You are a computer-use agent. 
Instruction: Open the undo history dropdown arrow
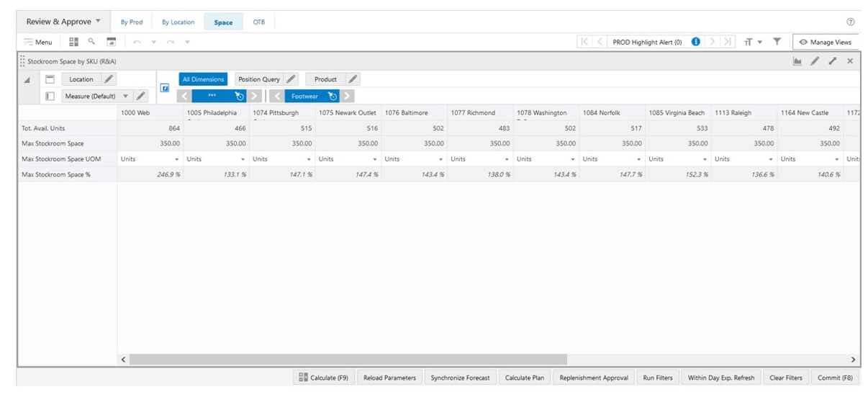153,43
